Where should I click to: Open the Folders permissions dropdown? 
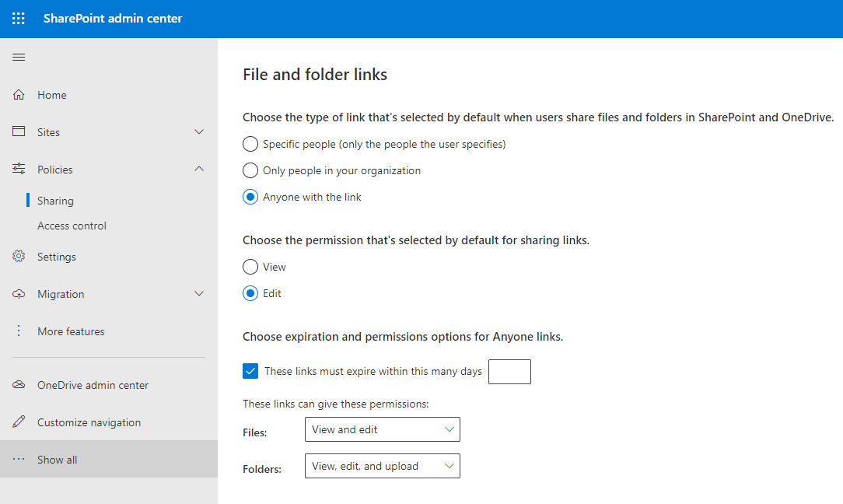coord(383,466)
